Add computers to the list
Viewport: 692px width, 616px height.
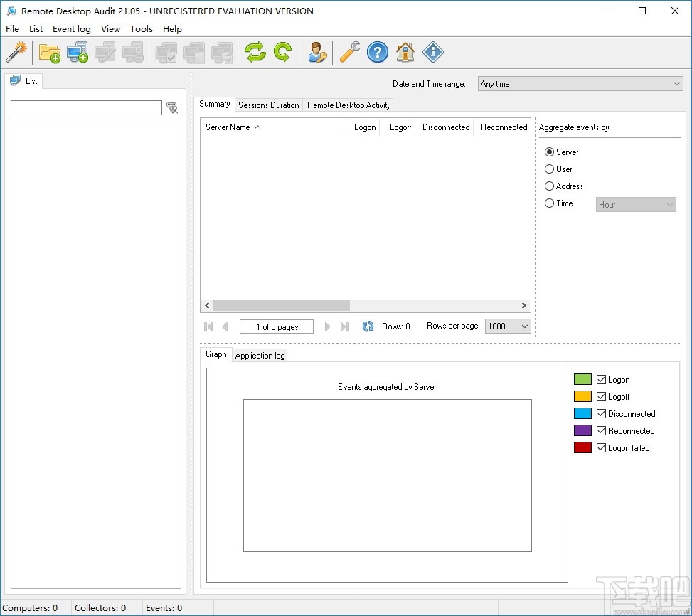(75, 52)
